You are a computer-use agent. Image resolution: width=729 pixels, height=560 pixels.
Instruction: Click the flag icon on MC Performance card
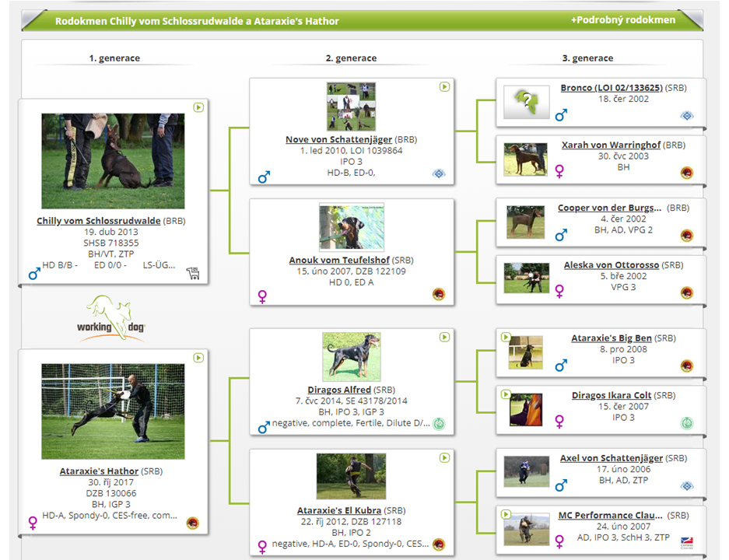[x=686, y=541]
